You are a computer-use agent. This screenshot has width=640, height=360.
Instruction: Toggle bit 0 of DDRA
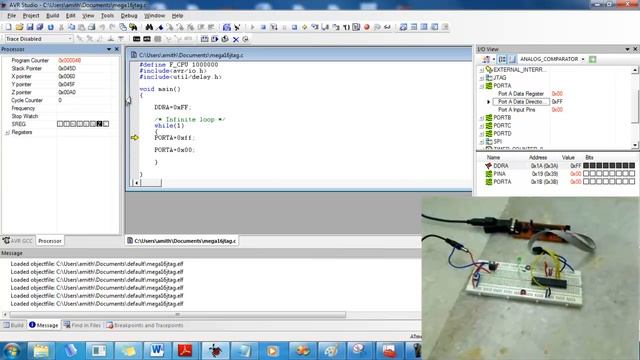pos(632,165)
